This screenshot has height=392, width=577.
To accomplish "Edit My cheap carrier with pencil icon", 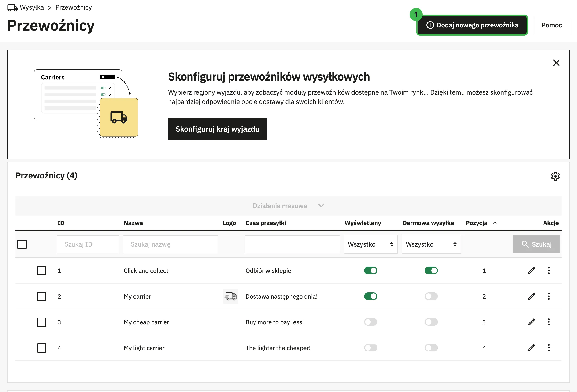I will coord(531,322).
